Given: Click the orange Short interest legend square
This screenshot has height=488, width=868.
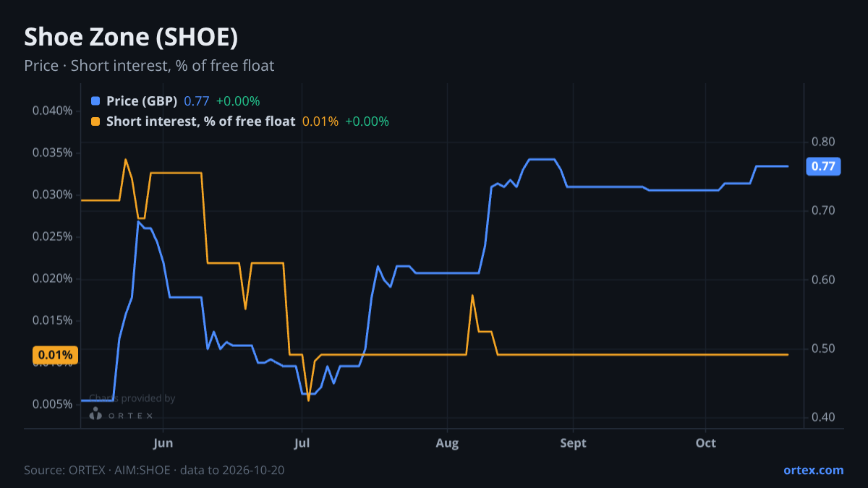Looking at the screenshot, I should [95, 121].
